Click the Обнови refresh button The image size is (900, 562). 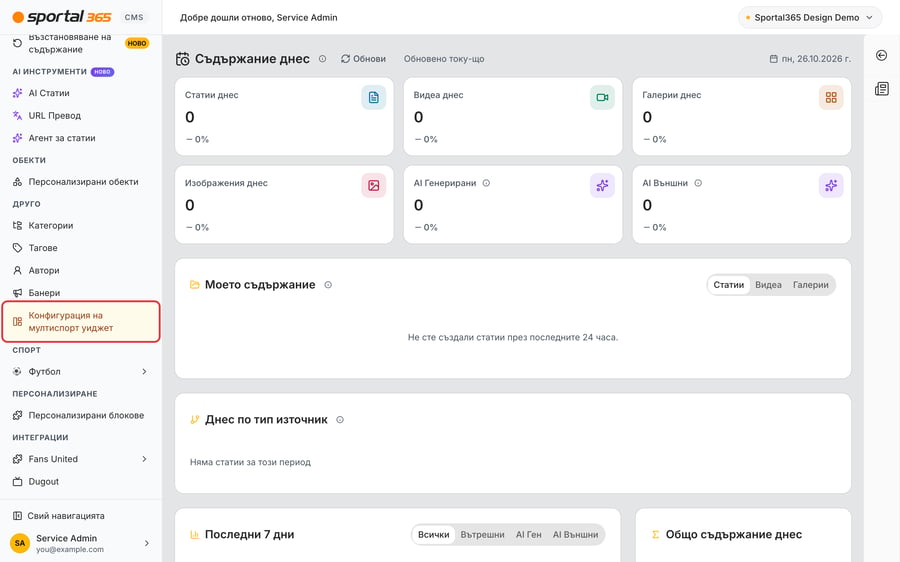363,59
